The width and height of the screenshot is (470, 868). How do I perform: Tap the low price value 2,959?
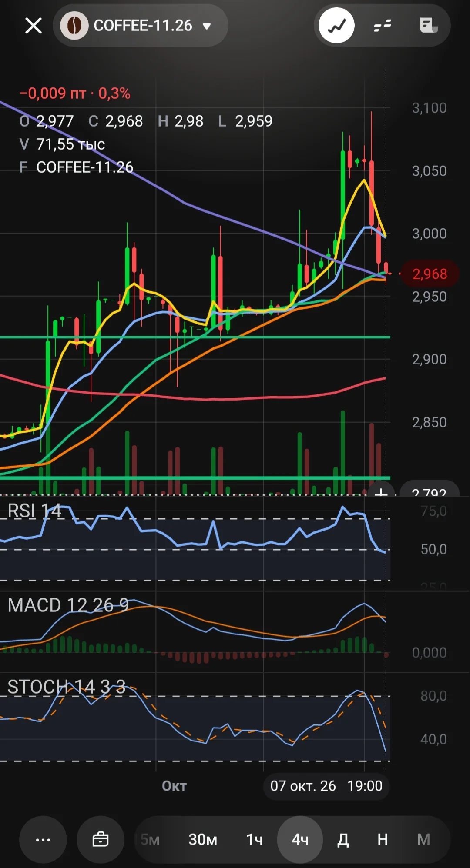tap(254, 121)
